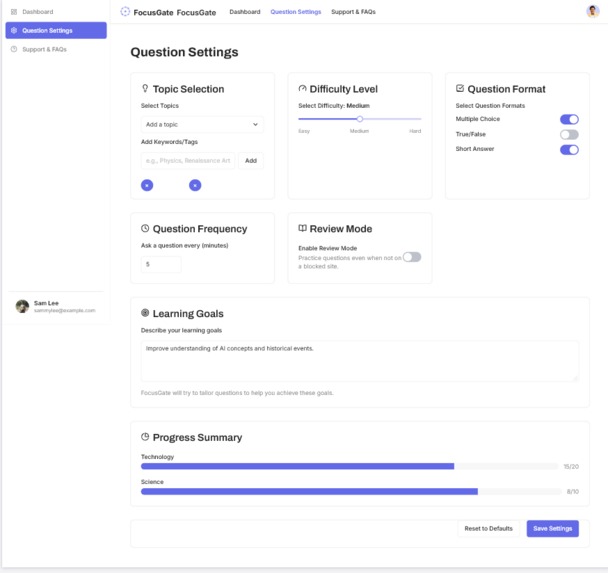The image size is (608, 573).
Task: Click the lightbulb icon next to Topic Selection
Action: coord(145,88)
